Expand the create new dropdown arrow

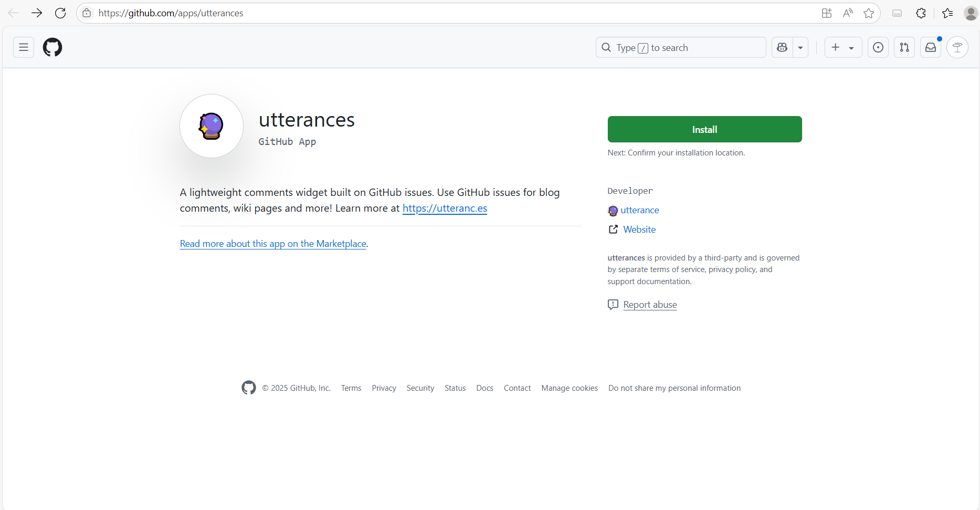click(x=851, y=47)
